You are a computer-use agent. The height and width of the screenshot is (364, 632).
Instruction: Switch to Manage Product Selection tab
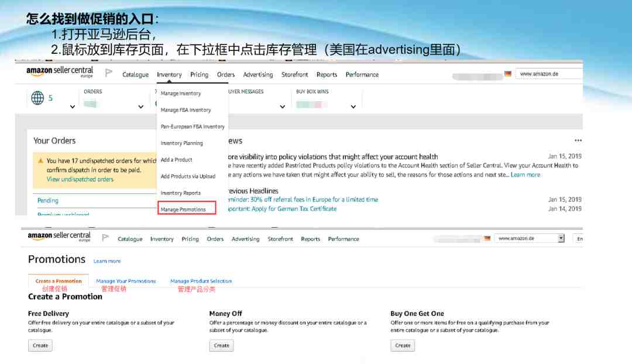[201, 281]
